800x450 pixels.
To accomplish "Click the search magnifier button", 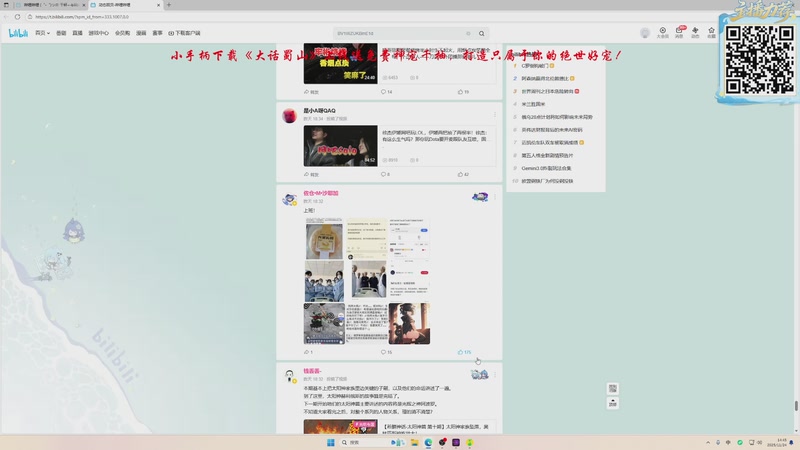I will coord(482,34).
